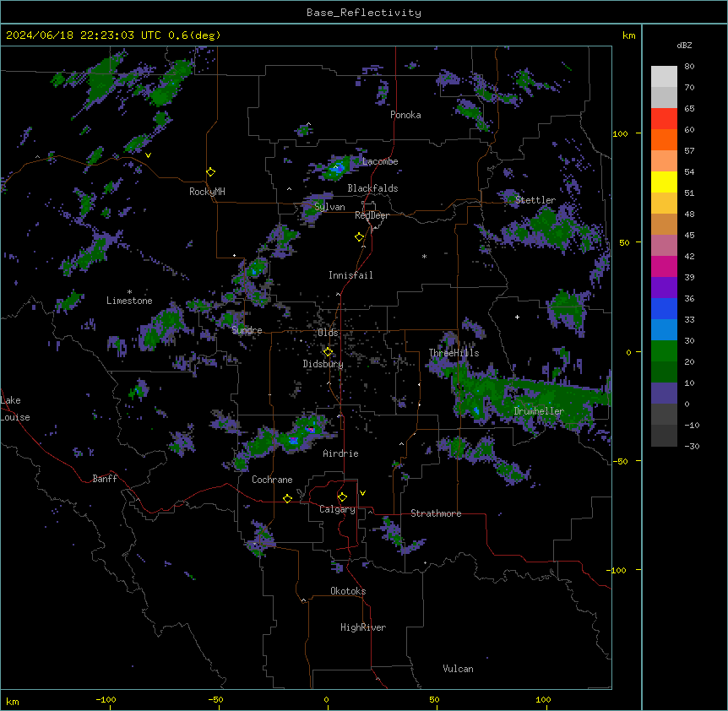728x711 pixels.
Task: Click the dBZ legend heading
Action: click(x=684, y=46)
